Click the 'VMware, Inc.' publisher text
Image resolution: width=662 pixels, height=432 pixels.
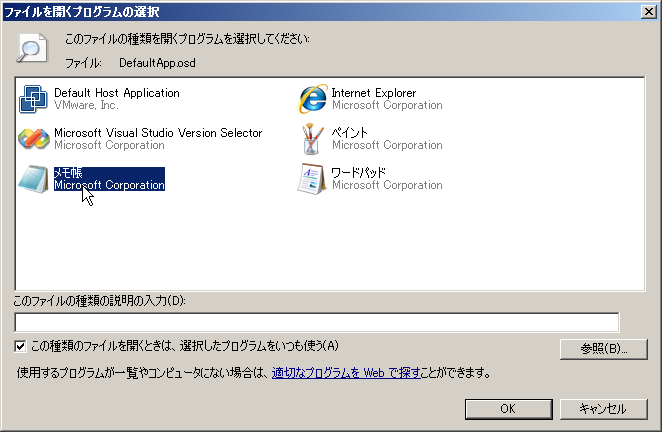(x=86, y=105)
